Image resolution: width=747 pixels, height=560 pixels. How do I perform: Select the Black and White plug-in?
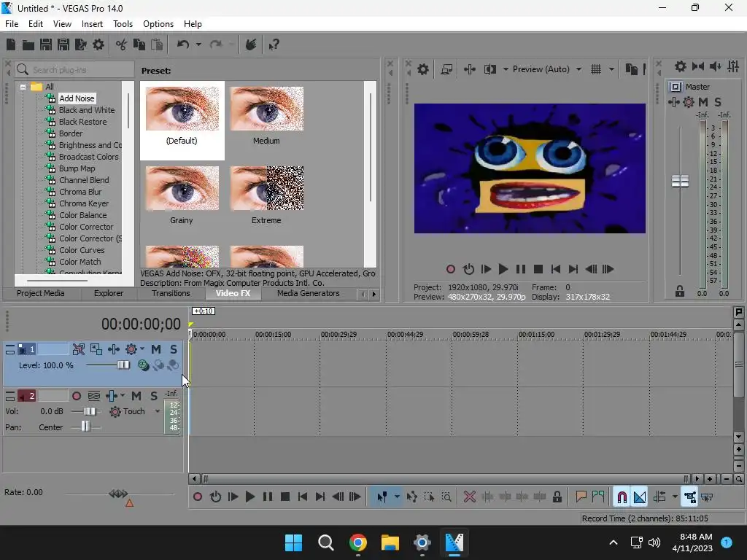coord(87,110)
